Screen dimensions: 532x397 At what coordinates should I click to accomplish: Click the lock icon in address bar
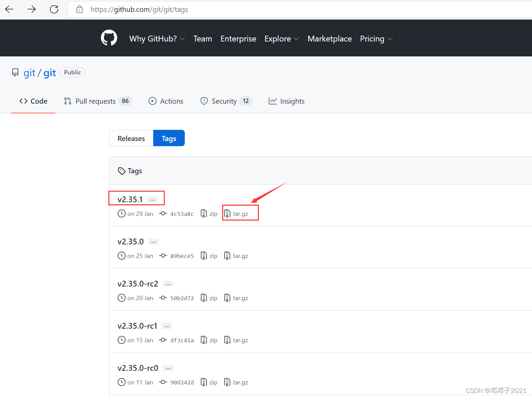(x=79, y=9)
